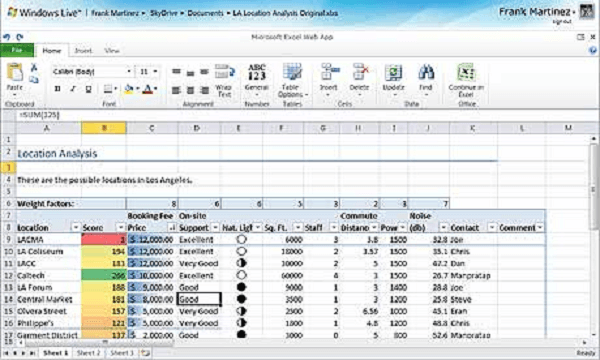The width and height of the screenshot is (600, 360).
Task: Align cell text right
Action: 205,90
